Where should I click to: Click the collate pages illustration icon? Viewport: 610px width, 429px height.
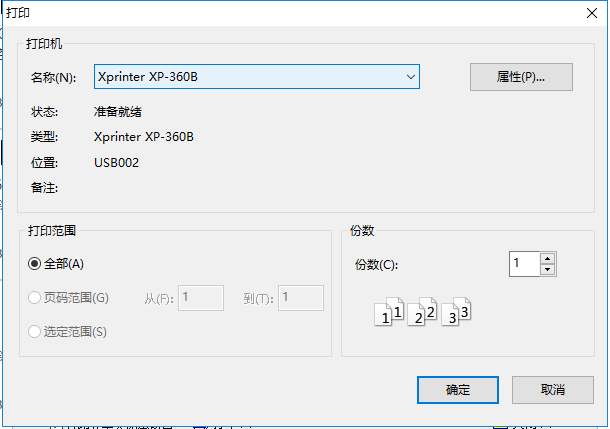[422, 312]
